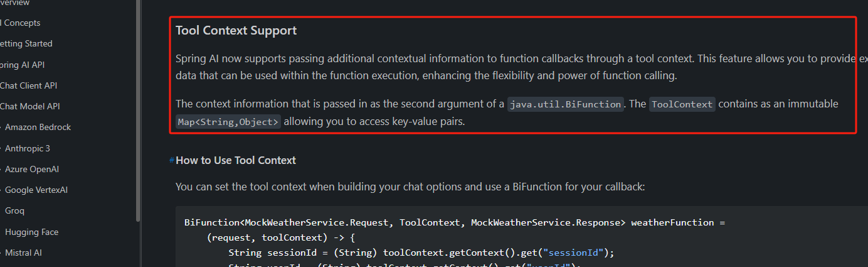This screenshot has width=868, height=267.
Task: Click the anchor icon beside How to Use Tool Context
Action: [172, 161]
